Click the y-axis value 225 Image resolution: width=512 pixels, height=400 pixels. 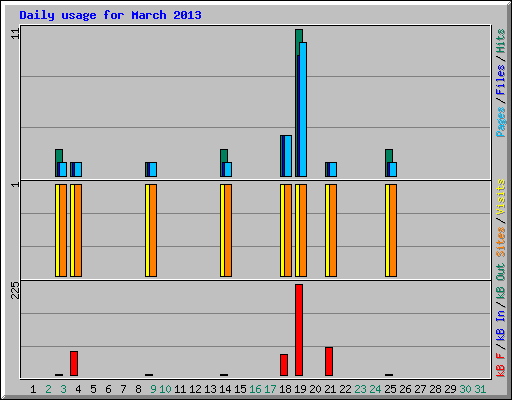click(15, 290)
